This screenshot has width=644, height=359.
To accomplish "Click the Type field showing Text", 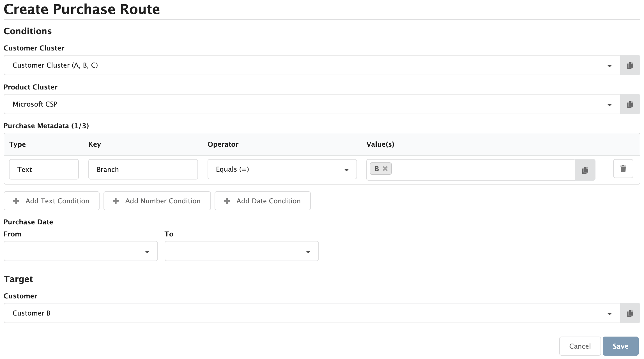I will click(x=43, y=169).
